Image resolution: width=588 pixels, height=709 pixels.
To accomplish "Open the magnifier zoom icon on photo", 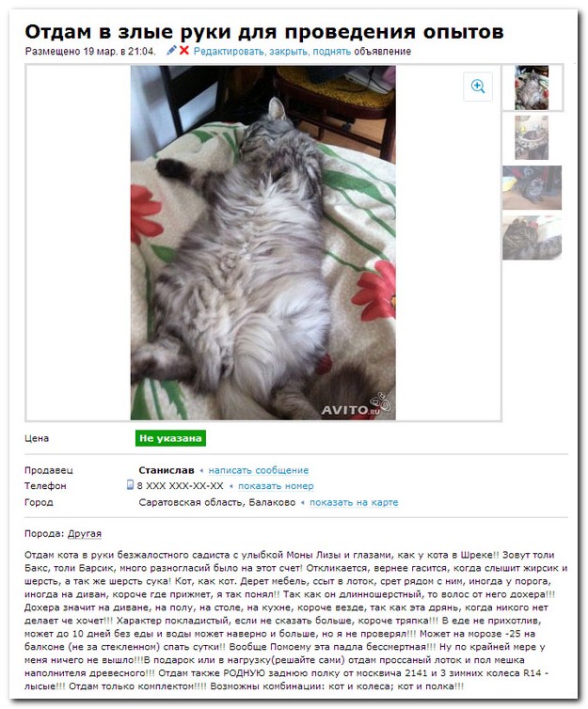I will pyautogui.click(x=478, y=87).
